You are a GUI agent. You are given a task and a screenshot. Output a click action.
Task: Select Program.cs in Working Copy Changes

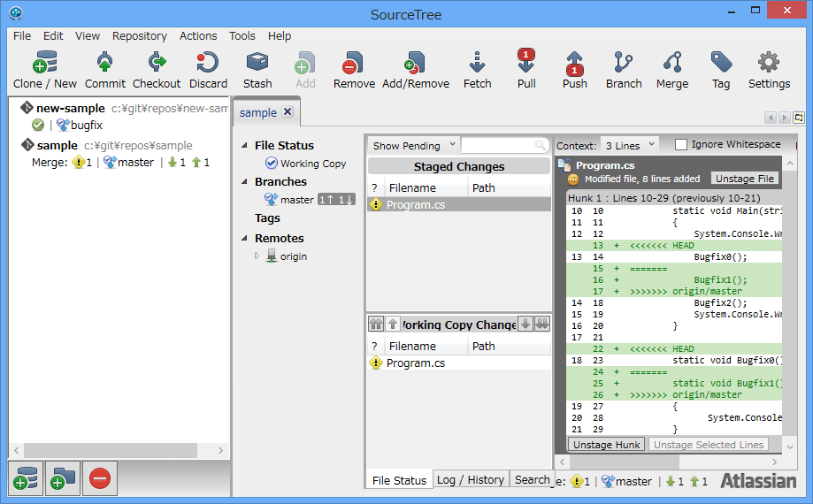point(459,363)
